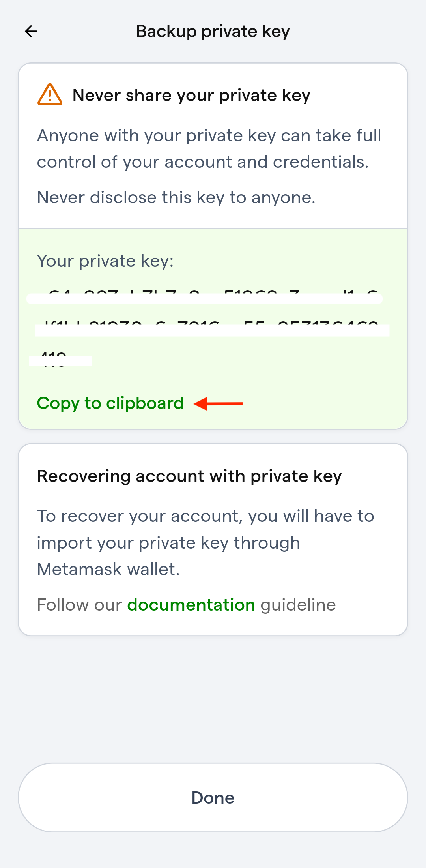
Task: Click the Anyone with your private key paragraph
Action: tap(209, 149)
